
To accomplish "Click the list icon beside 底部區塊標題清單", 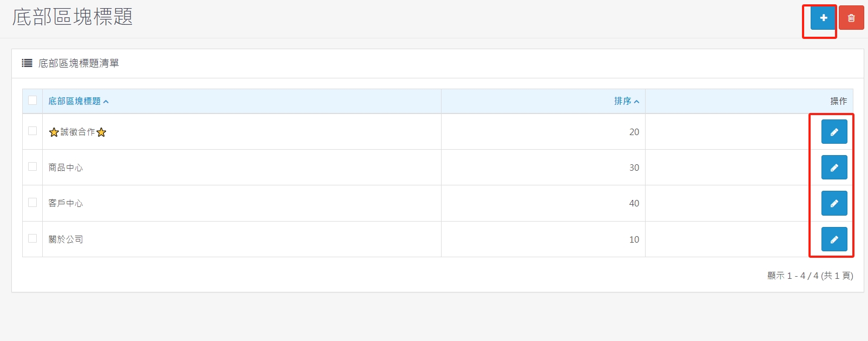I will (x=27, y=63).
